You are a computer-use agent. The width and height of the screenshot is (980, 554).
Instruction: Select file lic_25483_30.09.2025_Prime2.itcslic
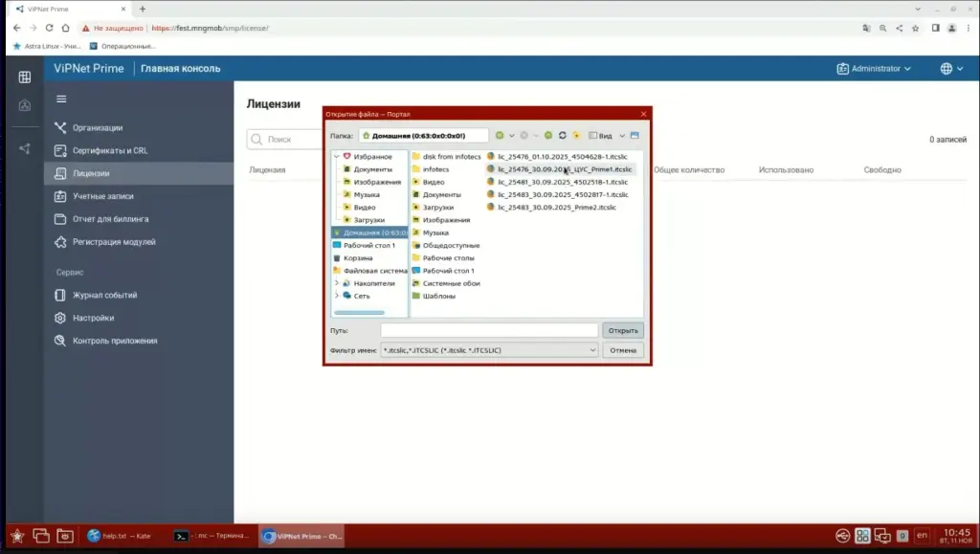click(x=552, y=208)
